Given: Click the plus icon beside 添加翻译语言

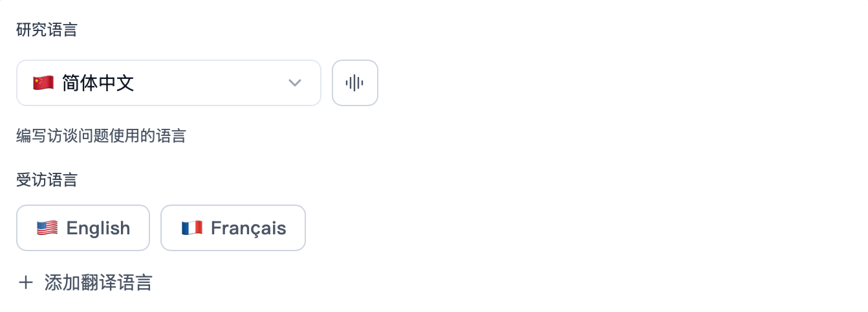Looking at the screenshot, I should tap(26, 283).
